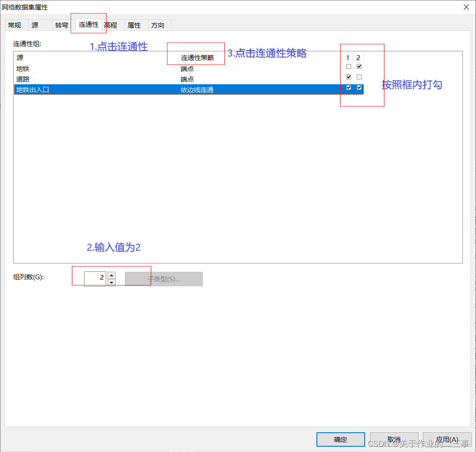This screenshot has height=452, width=476.
Task: Uncheck column 1 checkbox for 道路 row
Action: (x=348, y=77)
